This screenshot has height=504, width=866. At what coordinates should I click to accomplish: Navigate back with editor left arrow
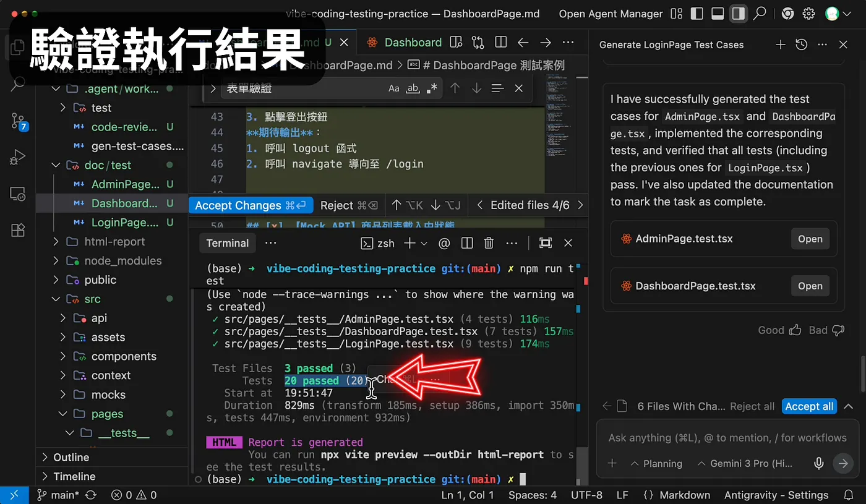[523, 42]
